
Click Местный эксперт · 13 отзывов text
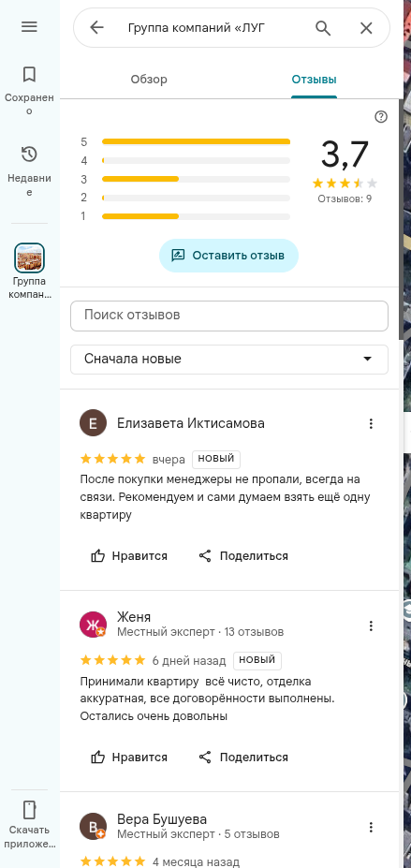tap(200, 632)
